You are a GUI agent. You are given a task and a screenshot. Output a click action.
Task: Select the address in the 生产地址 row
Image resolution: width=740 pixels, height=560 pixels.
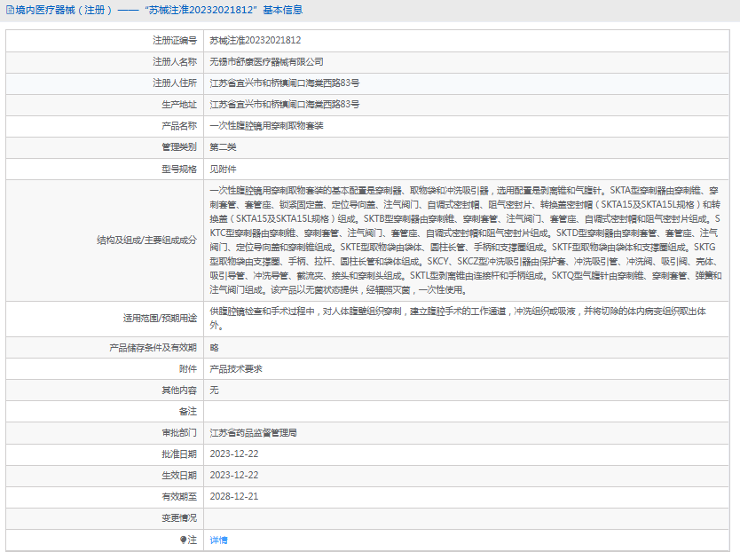[x=285, y=105]
